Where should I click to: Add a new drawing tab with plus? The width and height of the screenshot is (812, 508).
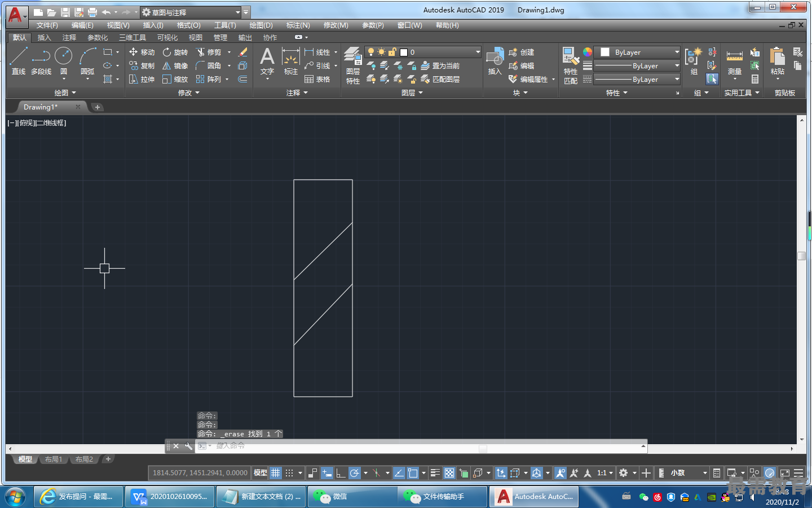(x=97, y=107)
